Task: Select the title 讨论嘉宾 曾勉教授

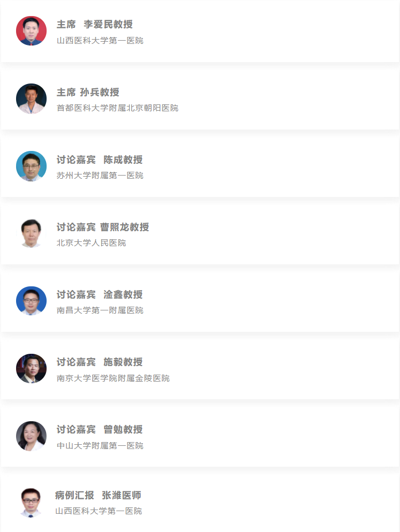Action: 100,430
